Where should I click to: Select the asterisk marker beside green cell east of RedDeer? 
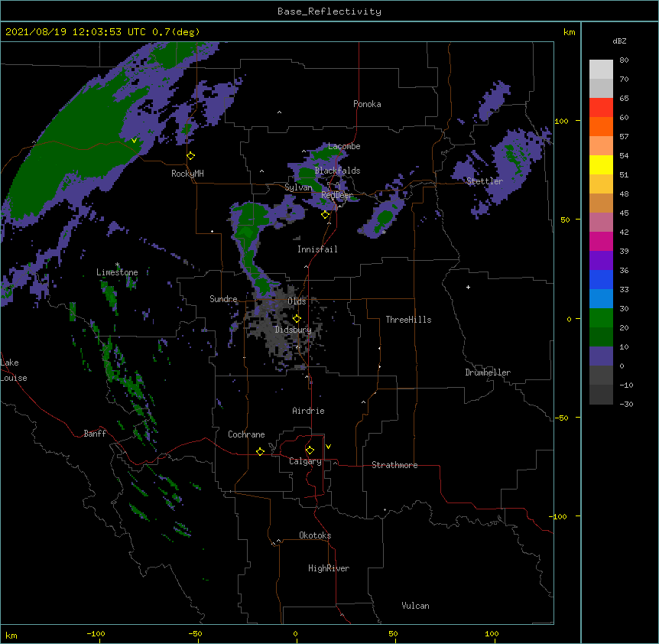point(384,232)
